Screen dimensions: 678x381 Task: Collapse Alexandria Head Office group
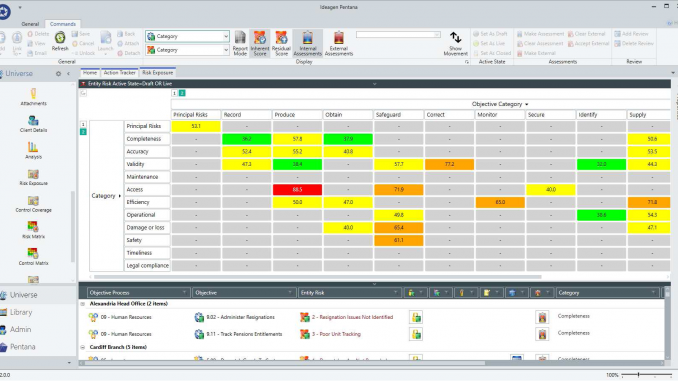[x=83, y=304]
